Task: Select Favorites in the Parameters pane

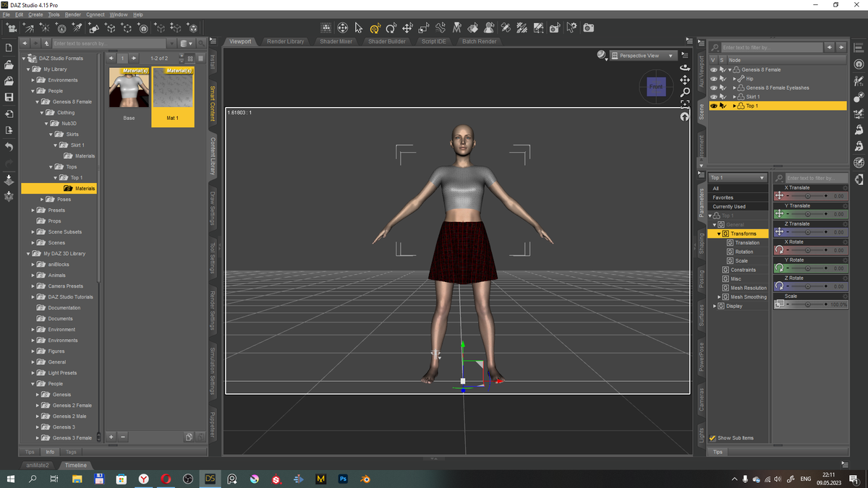Action: [x=723, y=197]
